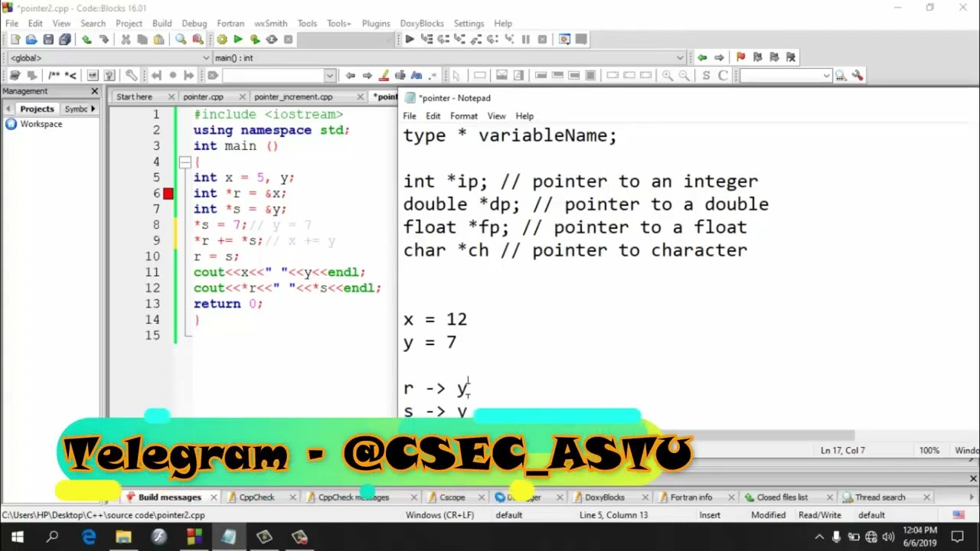This screenshot has height=551, width=980.
Task: Click the search text input field
Action: (273, 76)
